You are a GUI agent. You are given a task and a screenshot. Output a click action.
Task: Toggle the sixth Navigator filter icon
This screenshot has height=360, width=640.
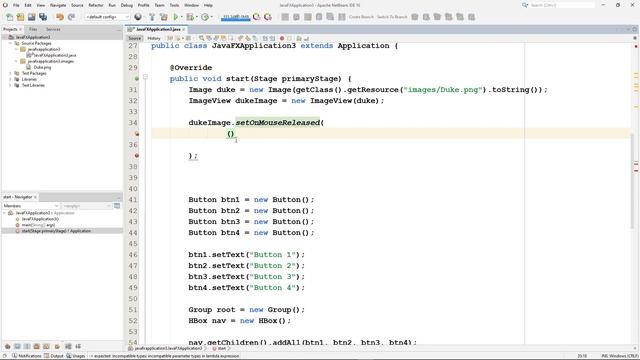[x=57, y=347]
